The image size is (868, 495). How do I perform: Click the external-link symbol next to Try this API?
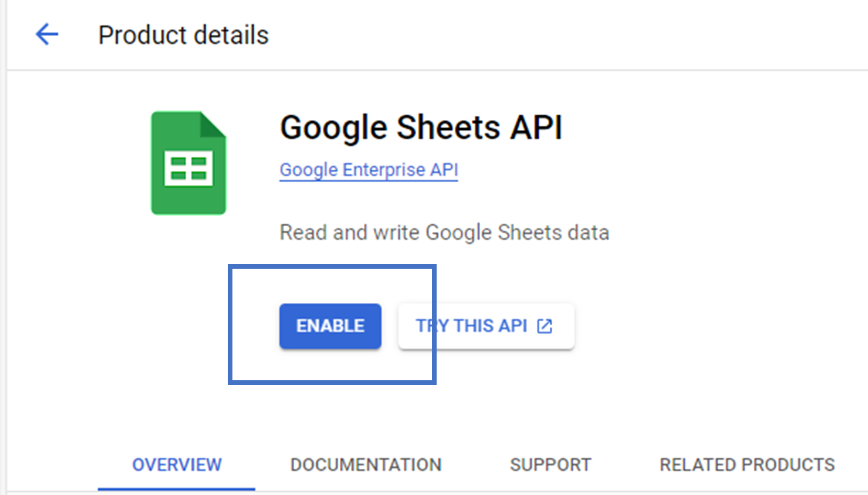click(x=544, y=326)
